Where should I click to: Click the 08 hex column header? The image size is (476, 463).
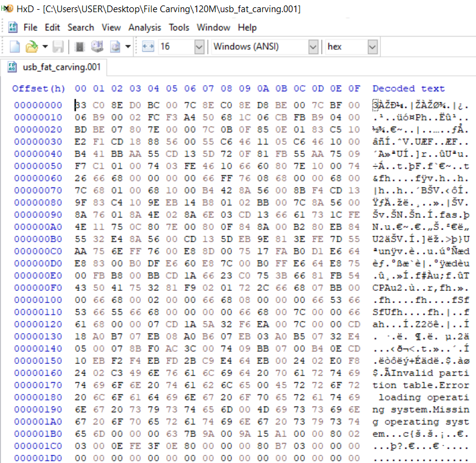pos(227,88)
